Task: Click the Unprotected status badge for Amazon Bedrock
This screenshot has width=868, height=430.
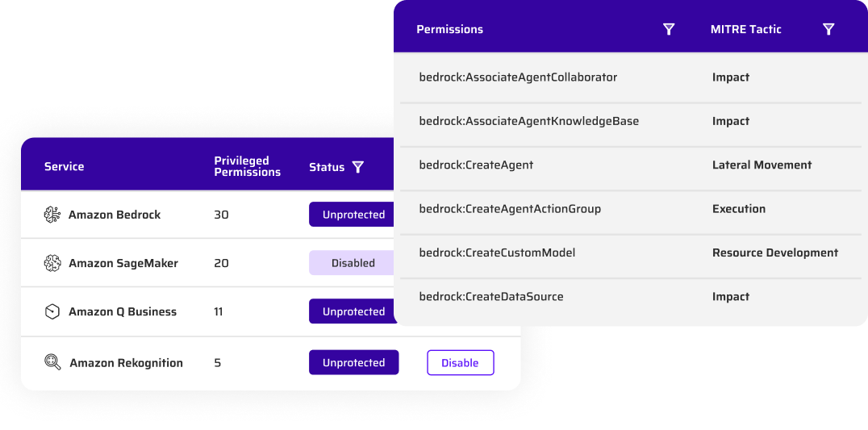Action: coord(352,214)
